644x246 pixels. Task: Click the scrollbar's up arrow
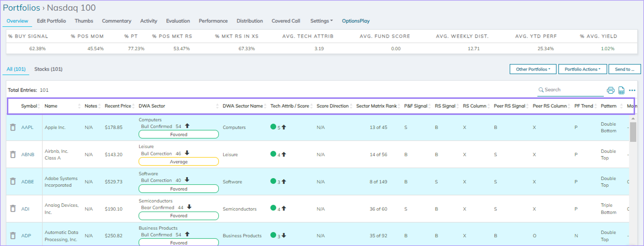pos(633,119)
